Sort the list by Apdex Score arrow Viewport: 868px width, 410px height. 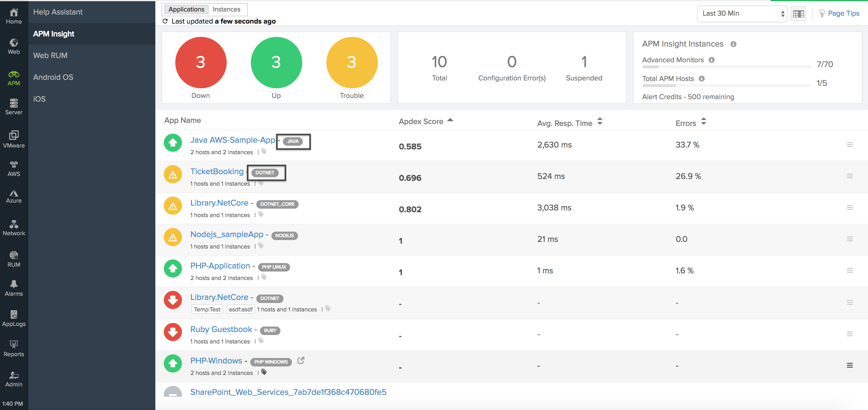pos(450,120)
